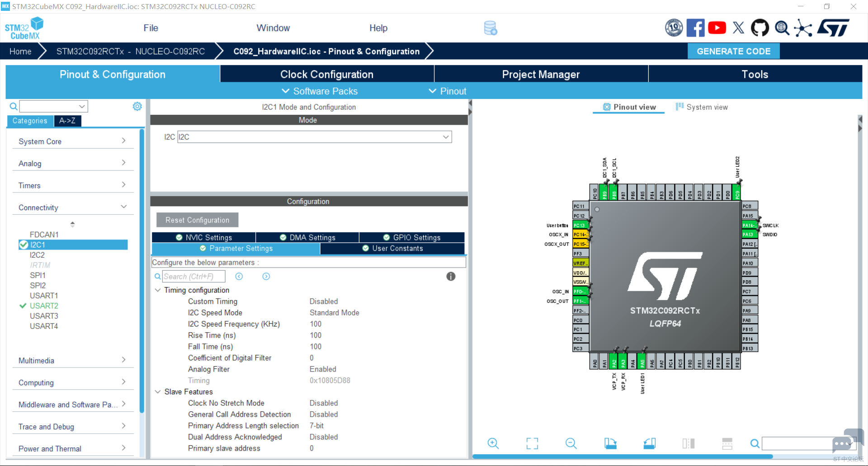Open the YouTube icon link
This screenshot has width=868, height=466.
(x=717, y=28)
